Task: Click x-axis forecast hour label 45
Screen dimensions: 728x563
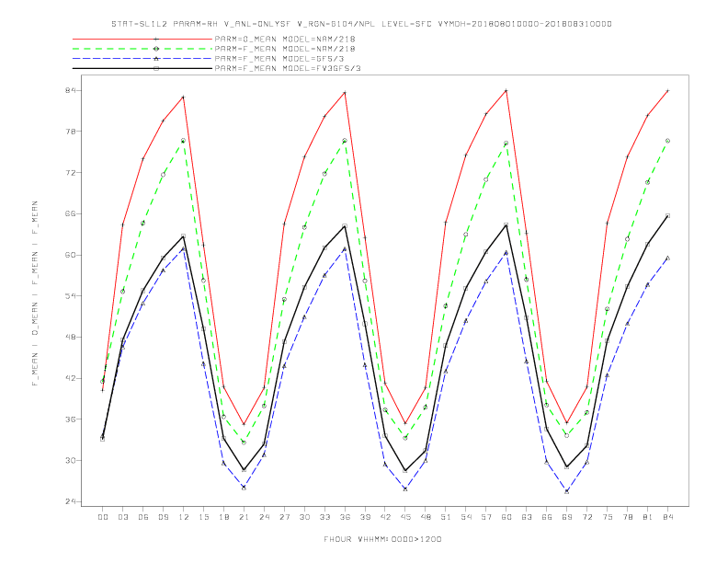Action: point(405,517)
